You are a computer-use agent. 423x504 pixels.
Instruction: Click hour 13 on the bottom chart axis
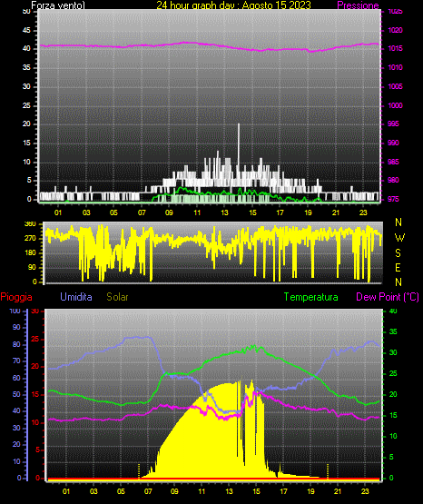(229, 491)
